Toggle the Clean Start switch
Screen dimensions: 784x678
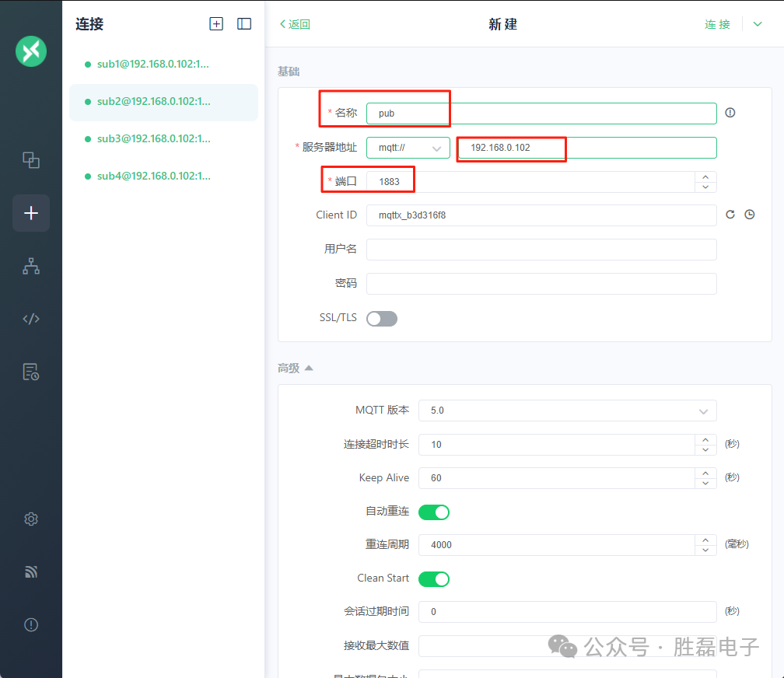[434, 579]
